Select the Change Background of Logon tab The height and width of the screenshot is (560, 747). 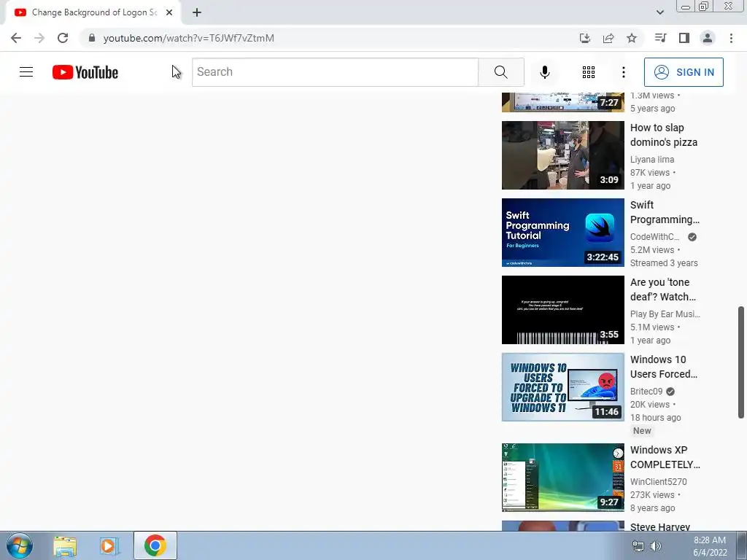point(93,12)
